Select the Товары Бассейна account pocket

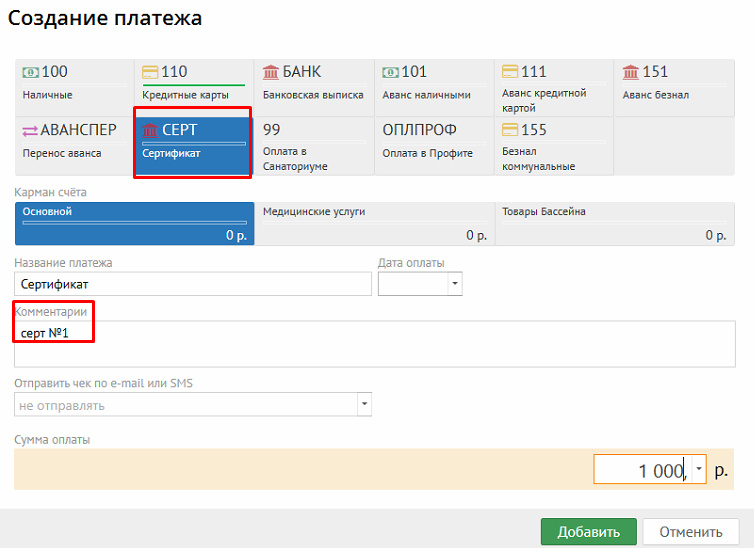(613, 223)
